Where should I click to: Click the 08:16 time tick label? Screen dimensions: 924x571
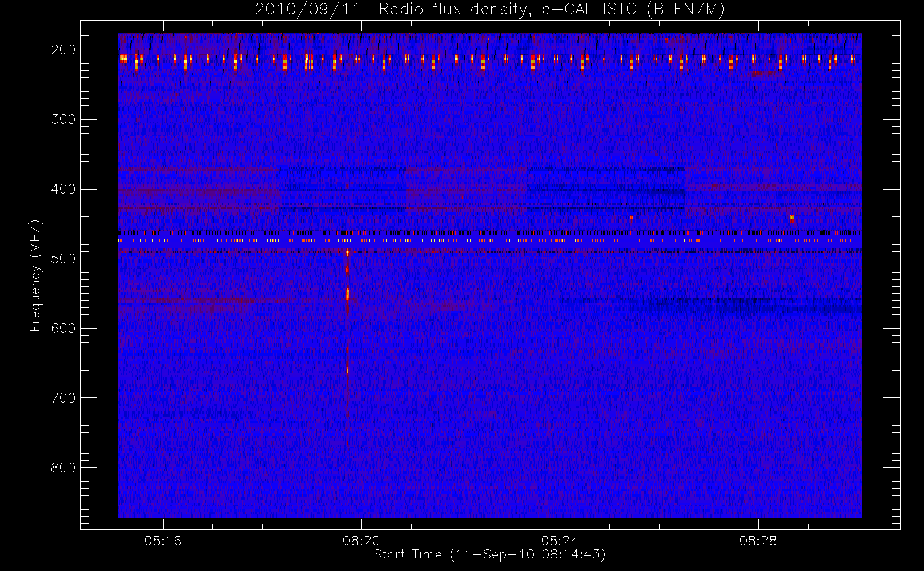(x=163, y=541)
